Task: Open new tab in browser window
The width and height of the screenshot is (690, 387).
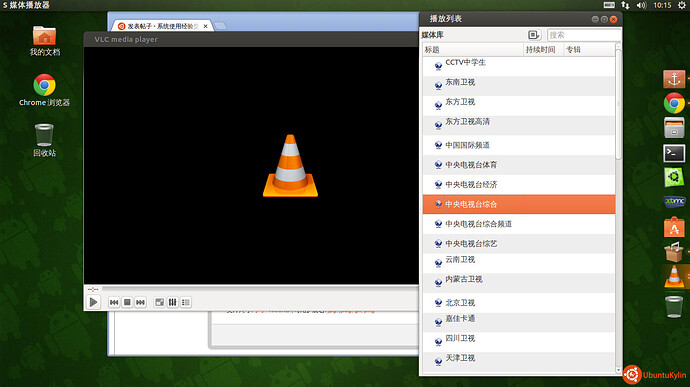Action: (220, 26)
